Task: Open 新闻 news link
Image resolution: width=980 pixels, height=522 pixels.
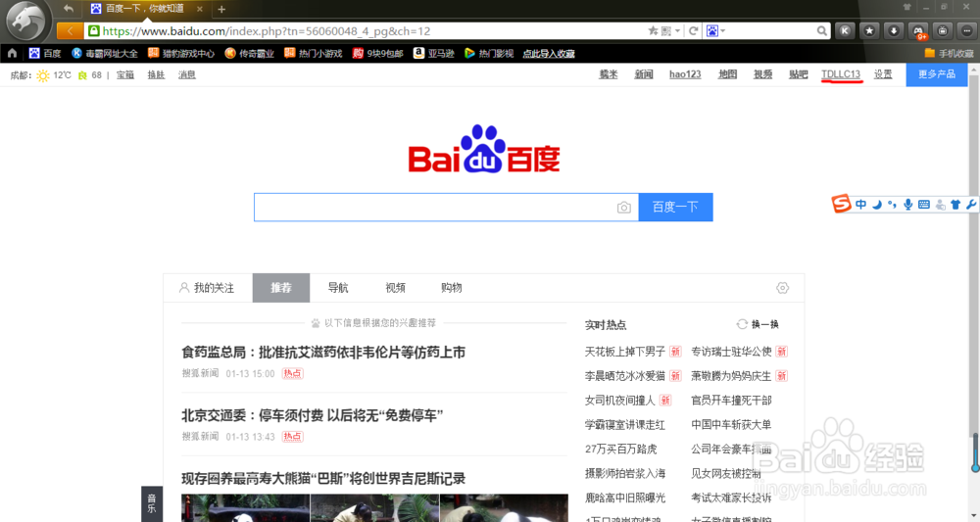Action: point(644,74)
